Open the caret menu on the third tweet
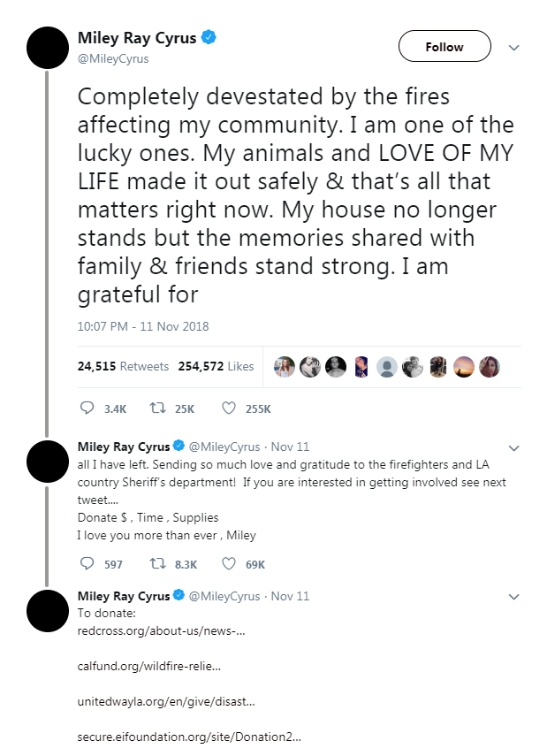The image size is (547, 756). pyautogui.click(x=513, y=596)
